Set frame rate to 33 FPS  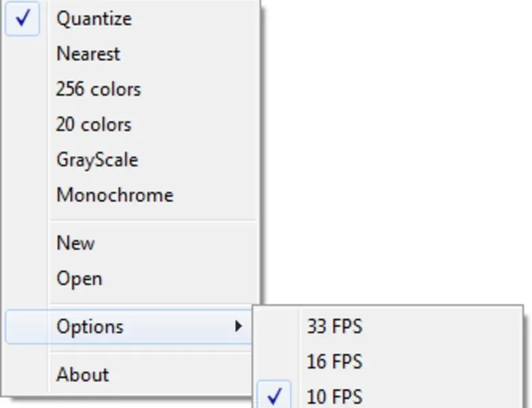[334, 326]
